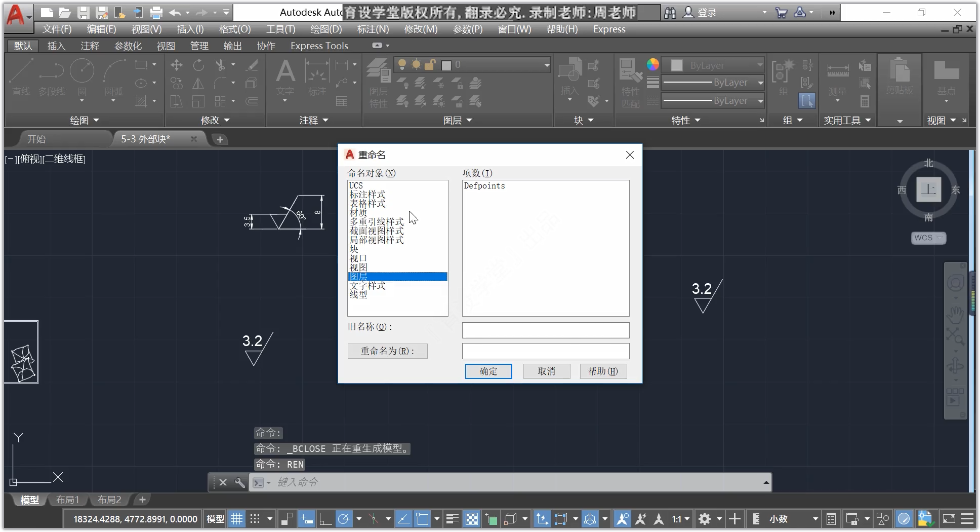Select the Line (直线) drawing tool
Image resolution: width=980 pixels, height=532 pixels.
pyautogui.click(x=21, y=77)
